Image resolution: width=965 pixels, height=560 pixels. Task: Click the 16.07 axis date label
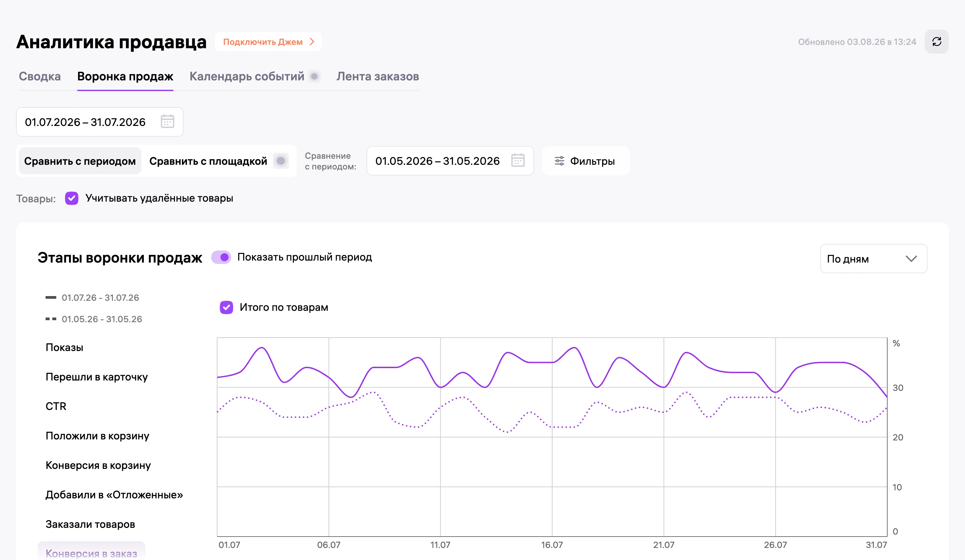552,545
